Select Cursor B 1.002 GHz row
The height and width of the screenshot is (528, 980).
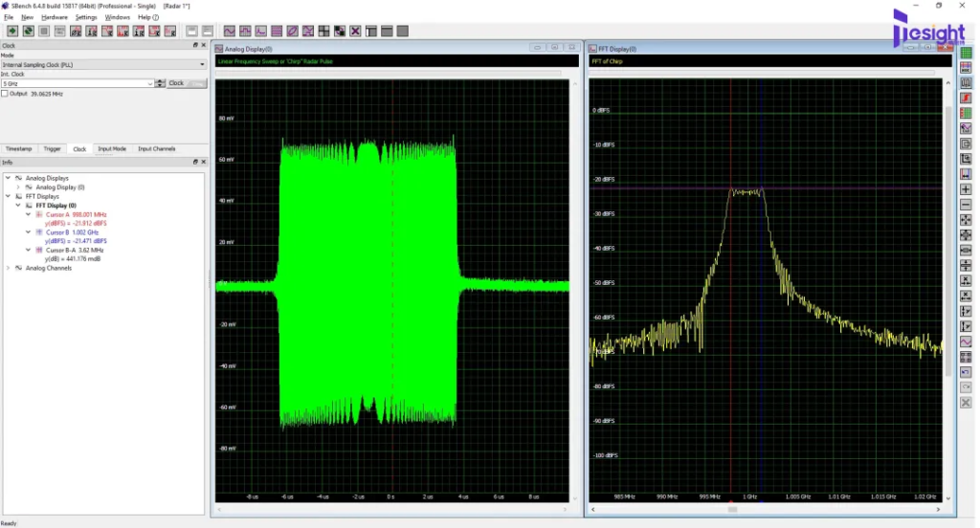point(72,231)
